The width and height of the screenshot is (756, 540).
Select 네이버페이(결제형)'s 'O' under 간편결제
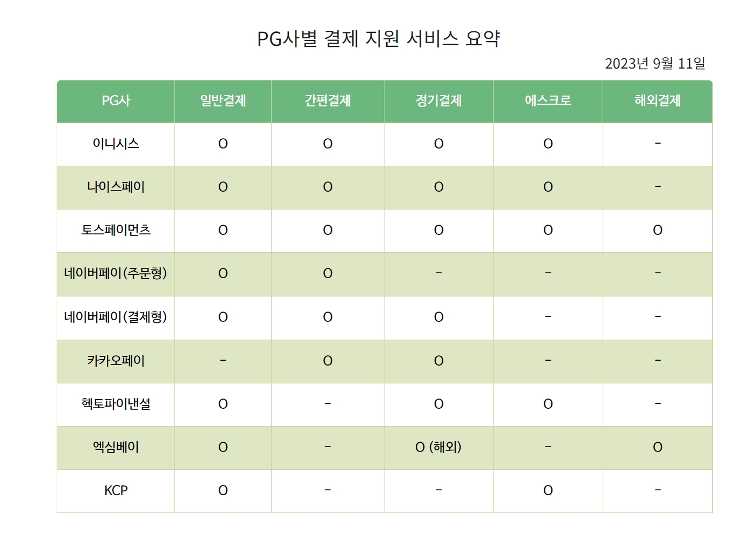coord(328,318)
